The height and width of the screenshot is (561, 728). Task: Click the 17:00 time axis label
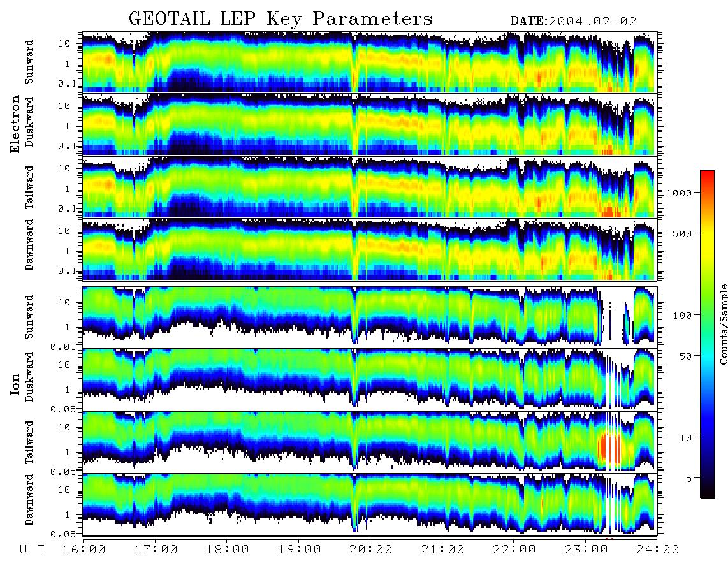[155, 550]
